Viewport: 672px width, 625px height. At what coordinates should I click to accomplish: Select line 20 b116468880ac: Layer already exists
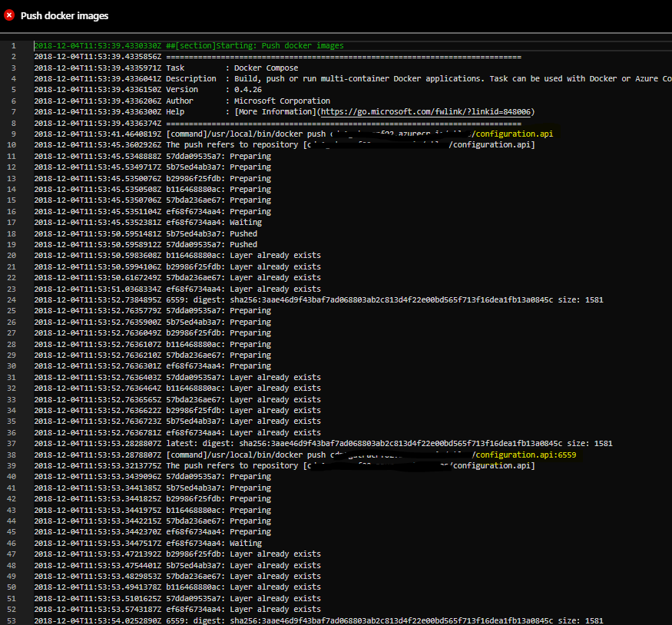[x=177, y=256]
